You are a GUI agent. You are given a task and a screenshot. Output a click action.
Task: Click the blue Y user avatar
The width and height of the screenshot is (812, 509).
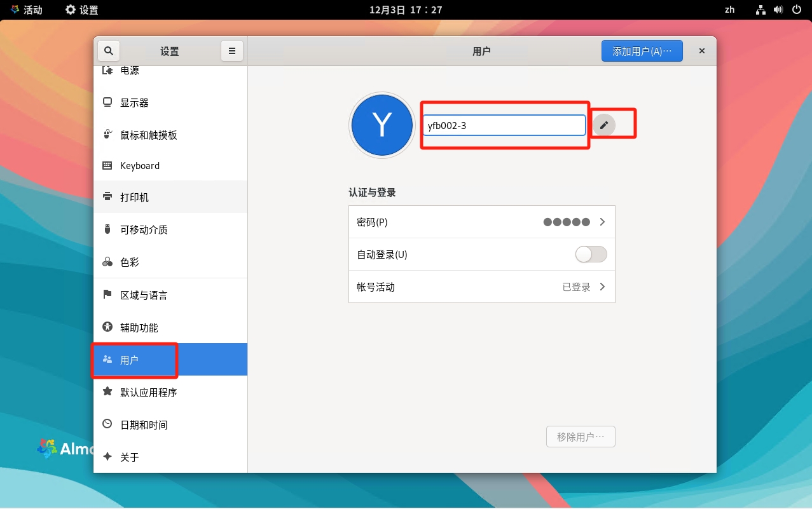point(382,125)
